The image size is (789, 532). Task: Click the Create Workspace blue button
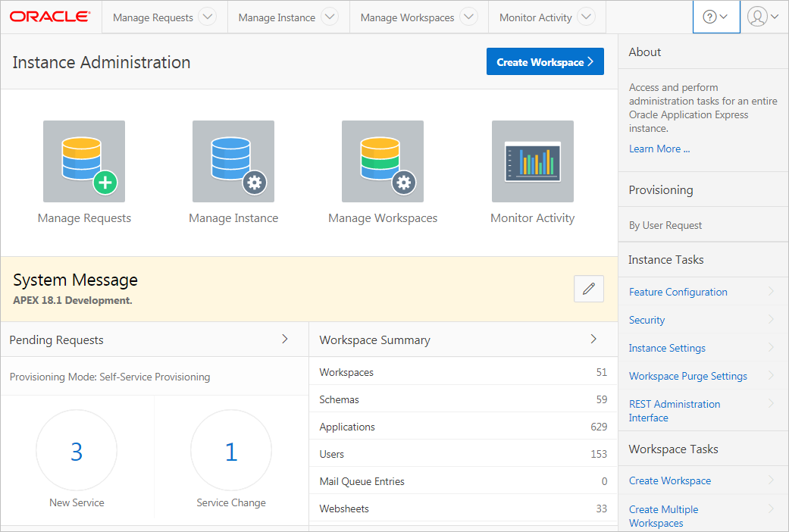(545, 62)
